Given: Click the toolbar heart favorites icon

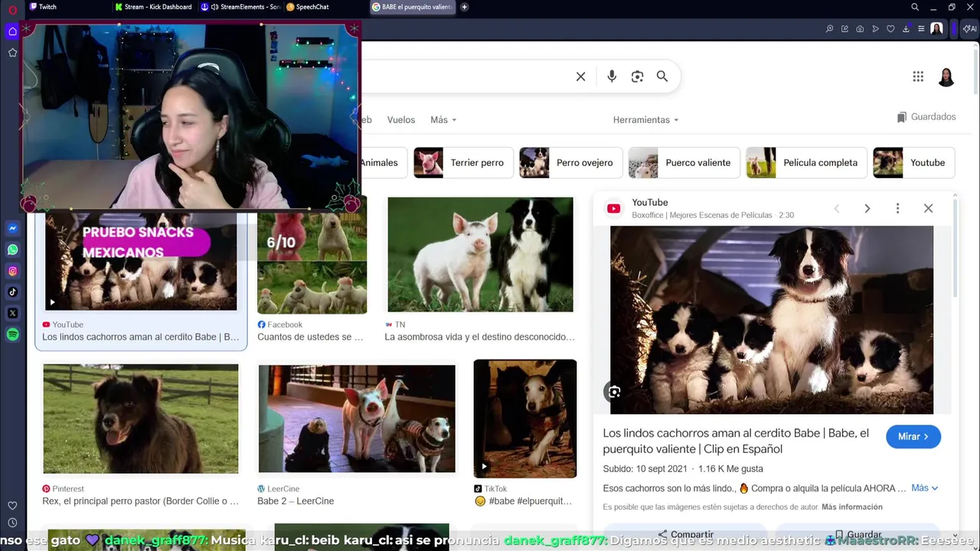Looking at the screenshot, I should tap(890, 29).
